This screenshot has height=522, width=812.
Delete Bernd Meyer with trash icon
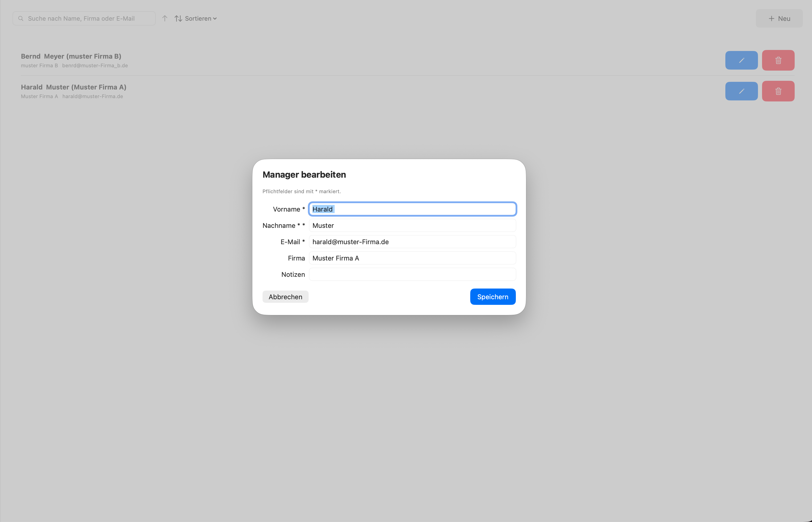[x=778, y=60]
